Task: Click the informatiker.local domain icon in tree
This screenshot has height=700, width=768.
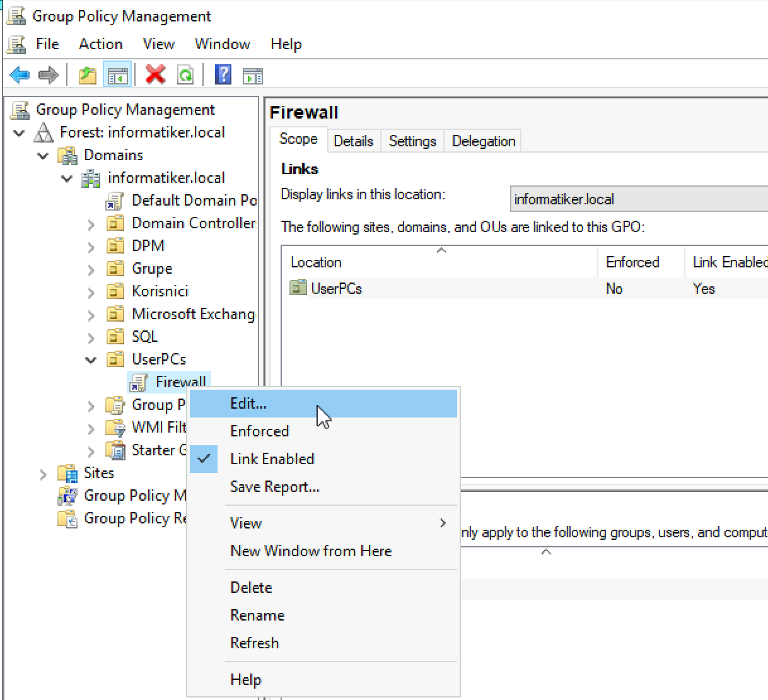Action: [x=91, y=178]
